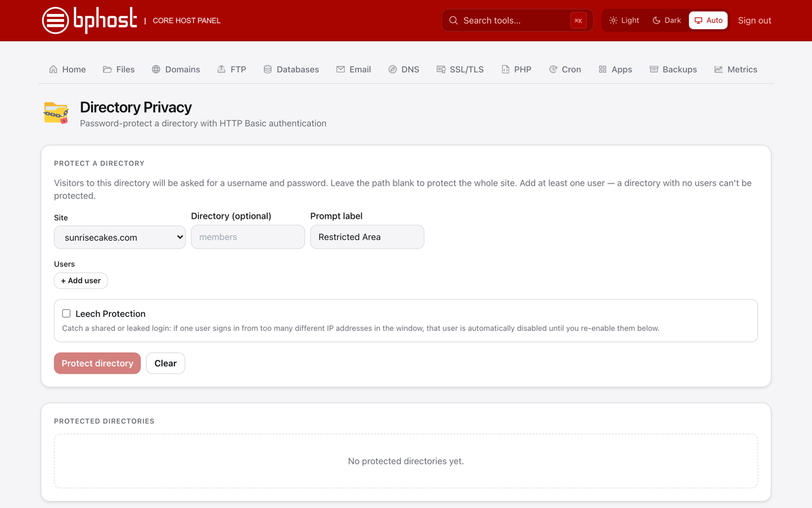
Task: Click the Leech Protection label text
Action: pyautogui.click(x=110, y=314)
